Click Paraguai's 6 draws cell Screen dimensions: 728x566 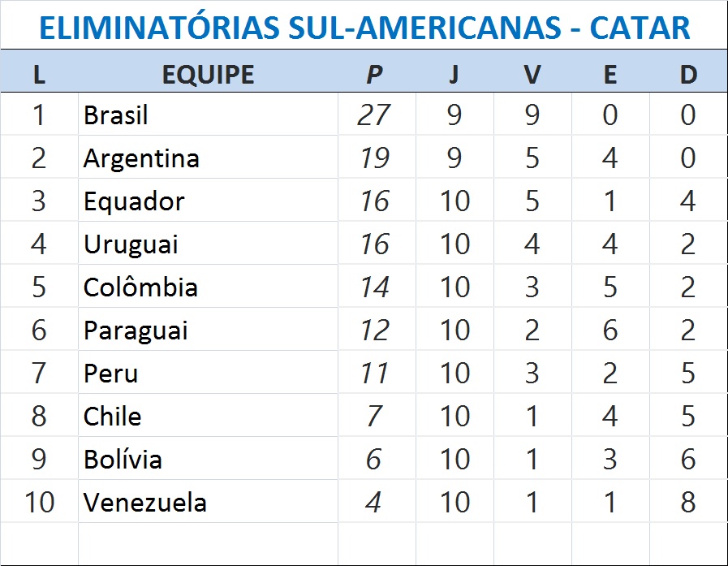point(610,331)
